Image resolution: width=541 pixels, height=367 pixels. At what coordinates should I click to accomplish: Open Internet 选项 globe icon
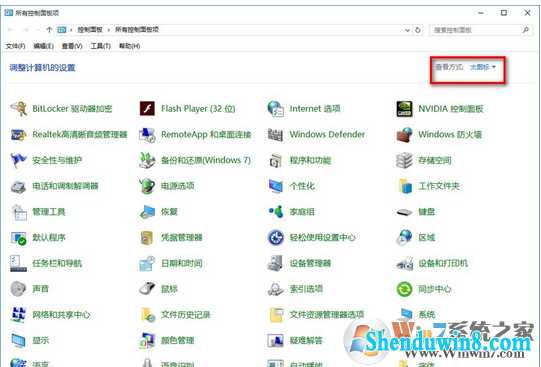(276, 109)
